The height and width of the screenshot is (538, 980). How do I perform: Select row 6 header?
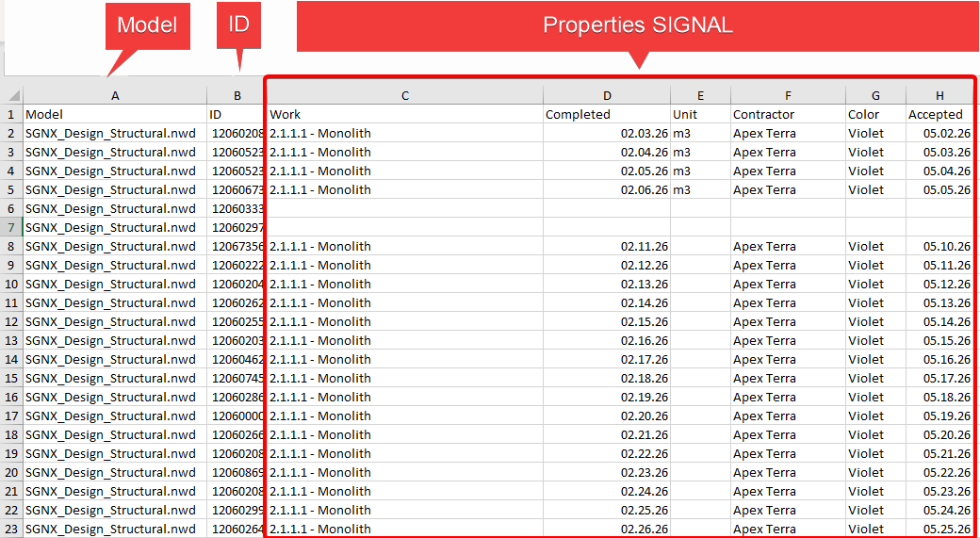pyautogui.click(x=11, y=208)
